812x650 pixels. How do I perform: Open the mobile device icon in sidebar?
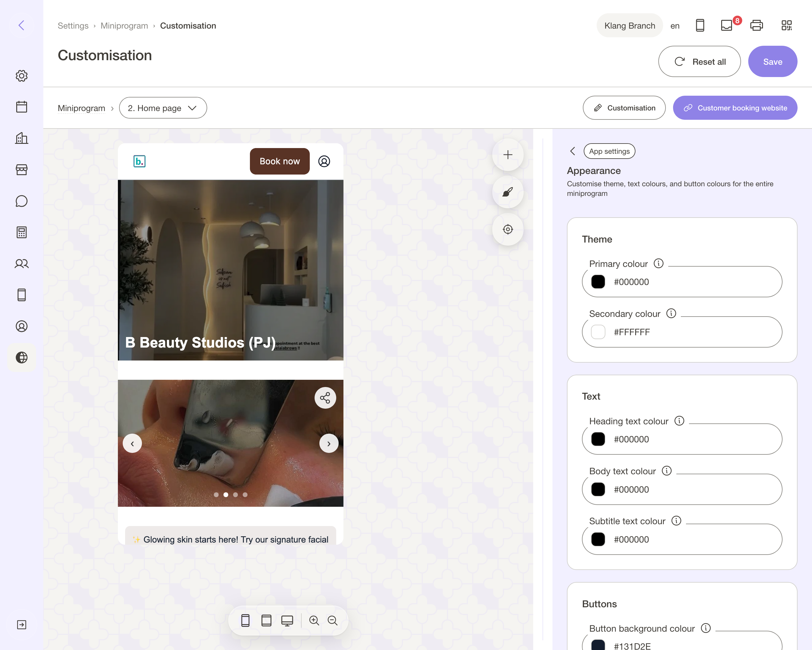[x=21, y=295]
